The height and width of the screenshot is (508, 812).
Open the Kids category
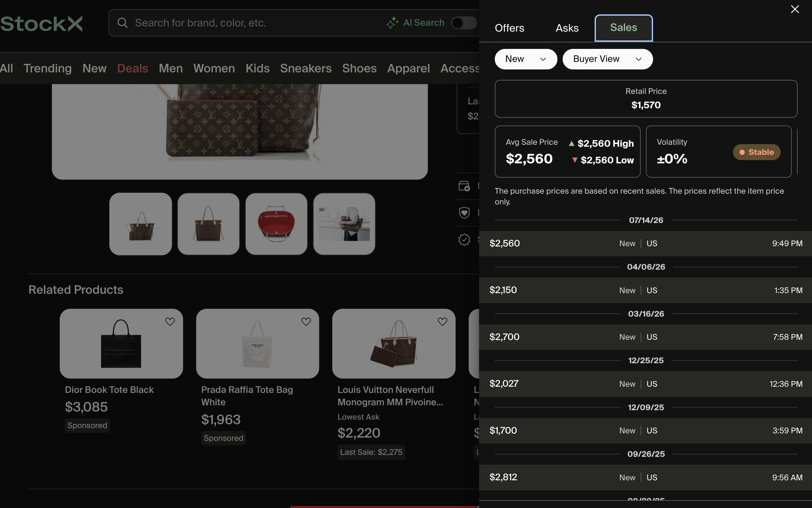pos(258,68)
